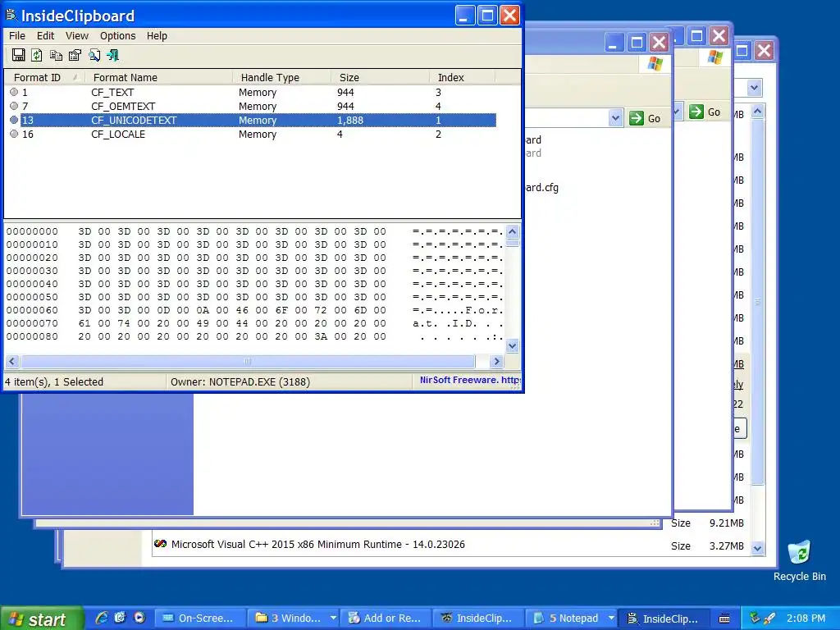Click the file ending in ard.cfg in Explorer
Viewport: 840px width, 630px height.
click(x=541, y=188)
